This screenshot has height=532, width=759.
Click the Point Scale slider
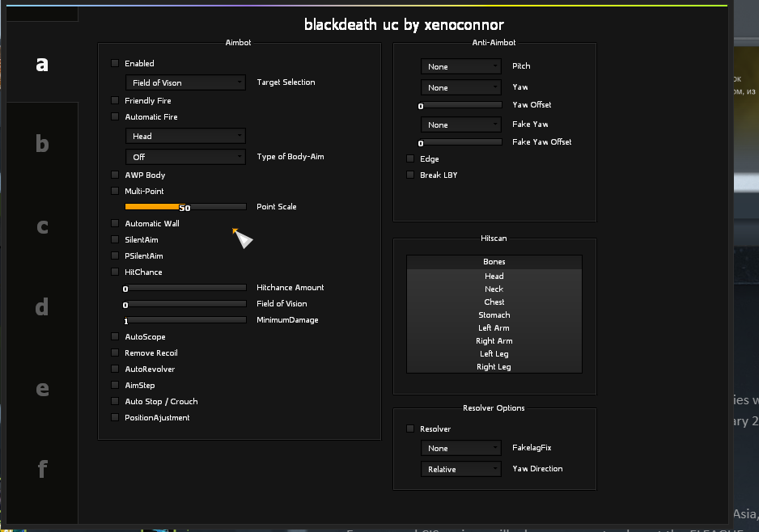tap(185, 207)
